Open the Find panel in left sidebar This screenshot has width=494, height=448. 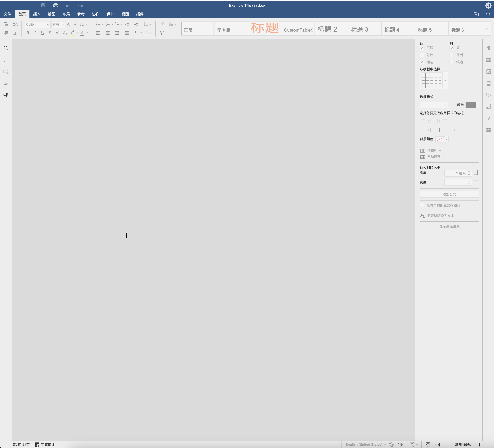[6, 48]
